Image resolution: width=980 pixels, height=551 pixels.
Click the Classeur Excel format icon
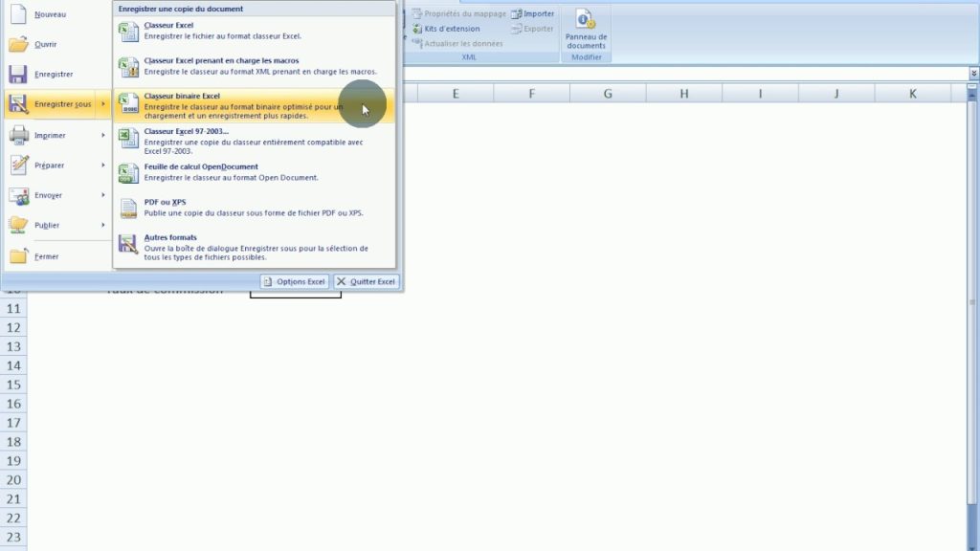[129, 32]
